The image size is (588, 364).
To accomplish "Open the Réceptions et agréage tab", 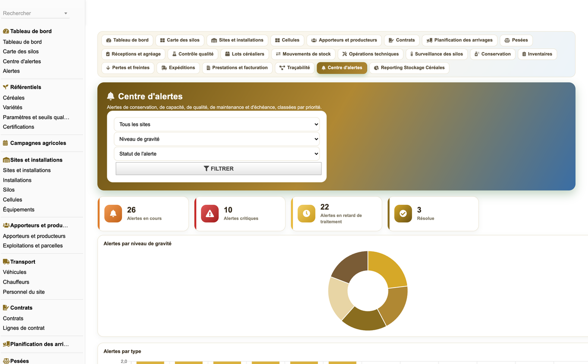I will click(133, 54).
